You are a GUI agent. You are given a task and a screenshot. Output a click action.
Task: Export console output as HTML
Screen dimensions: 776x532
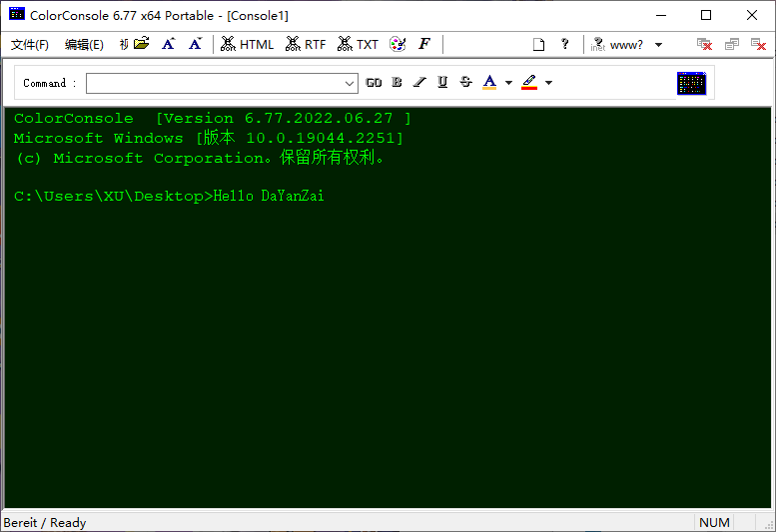[247, 45]
